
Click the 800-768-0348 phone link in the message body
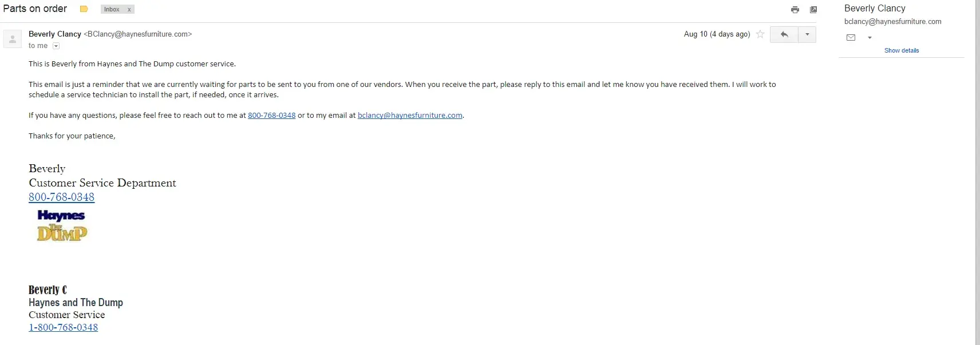[271, 116]
